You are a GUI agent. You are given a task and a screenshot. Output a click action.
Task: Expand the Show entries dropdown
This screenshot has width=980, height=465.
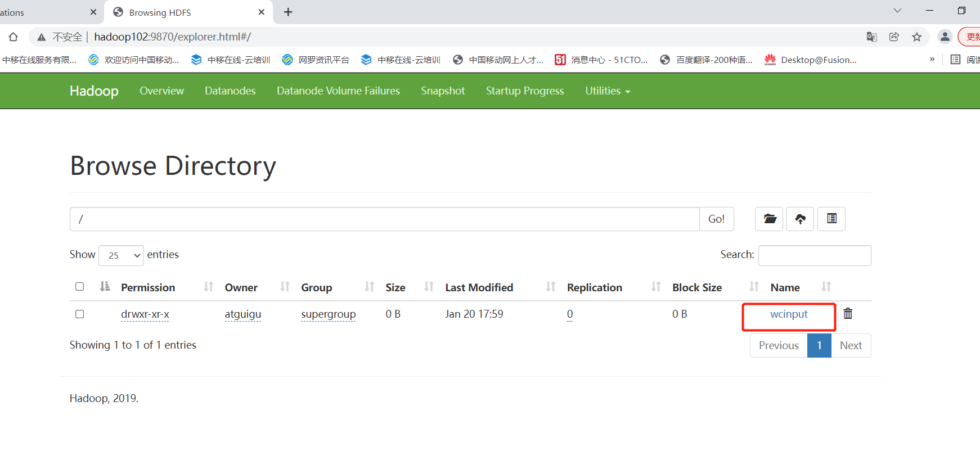121,255
